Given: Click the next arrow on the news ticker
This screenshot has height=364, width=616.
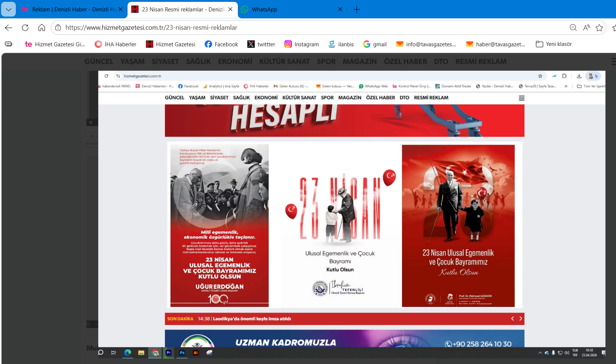Looking at the screenshot, I should coord(520,319).
